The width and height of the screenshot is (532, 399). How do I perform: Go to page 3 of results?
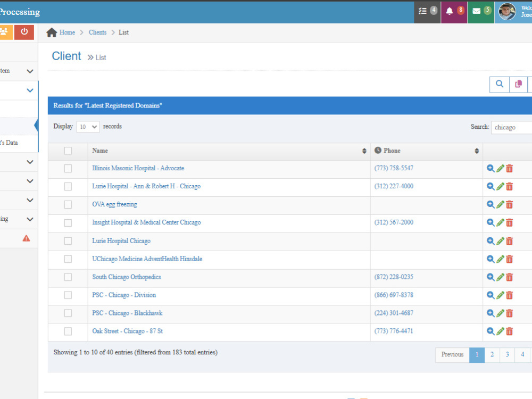[x=507, y=355]
